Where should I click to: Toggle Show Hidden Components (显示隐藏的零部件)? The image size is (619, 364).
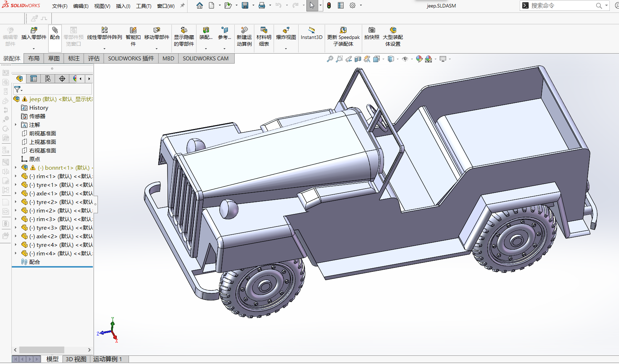(x=184, y=31)
